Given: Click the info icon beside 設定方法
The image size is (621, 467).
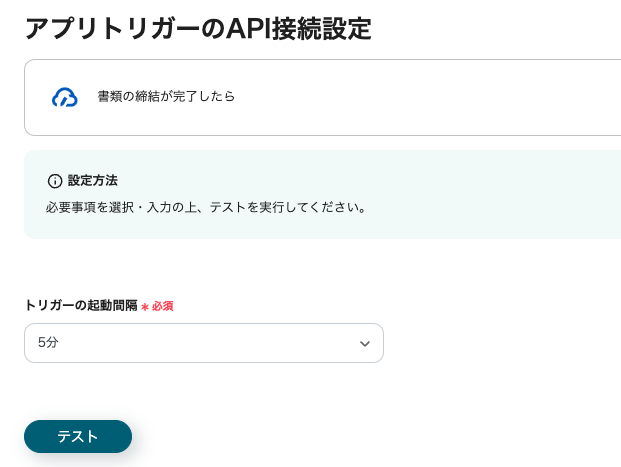Looking at the screenshot, I should (x=55, y=181).
